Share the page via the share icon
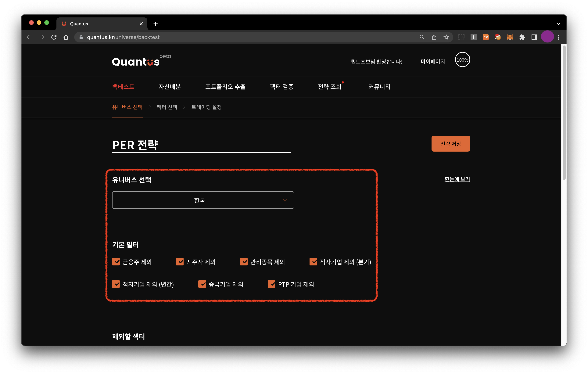The height and width of the screenshot is (374, 588). pyautogui.click(x=434, y=37)
